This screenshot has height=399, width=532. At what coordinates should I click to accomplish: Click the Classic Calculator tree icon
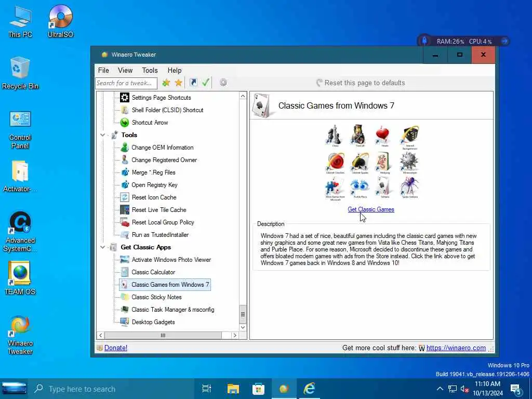point(125,272)
